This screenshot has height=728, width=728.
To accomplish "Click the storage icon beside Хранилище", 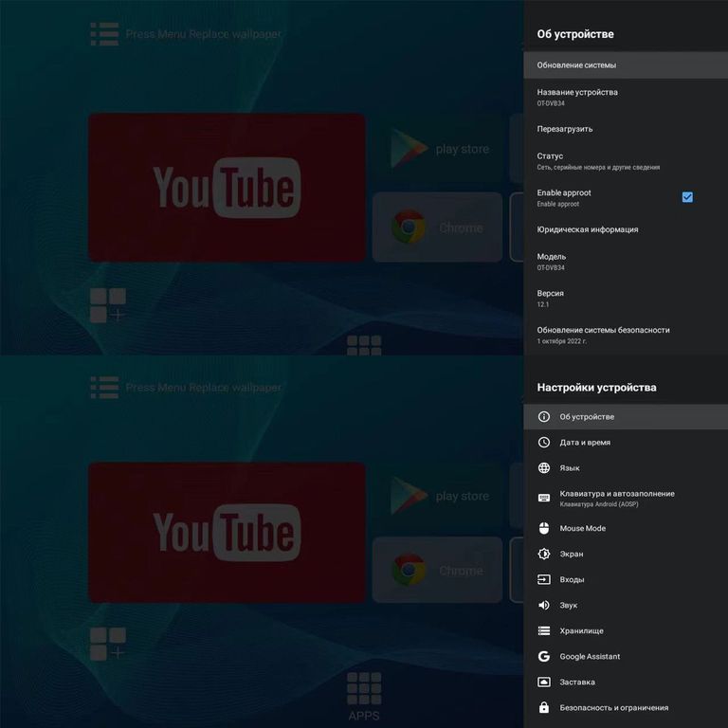I will tap(544, 630).
